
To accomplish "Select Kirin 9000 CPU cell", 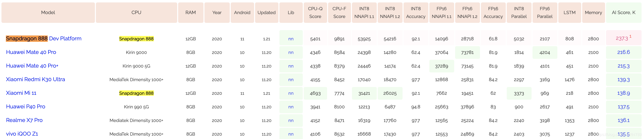I will pyautogui.click(x=137, y=52).
